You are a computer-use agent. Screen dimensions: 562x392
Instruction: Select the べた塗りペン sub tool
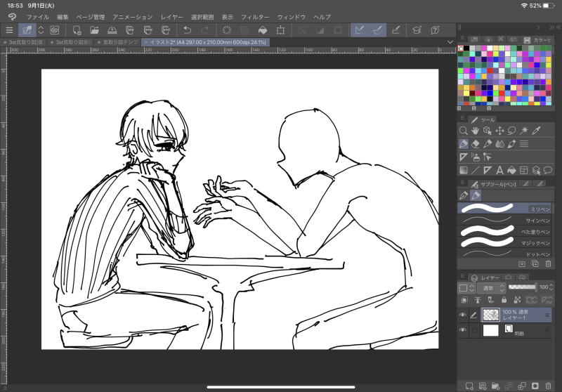[505, 231]
